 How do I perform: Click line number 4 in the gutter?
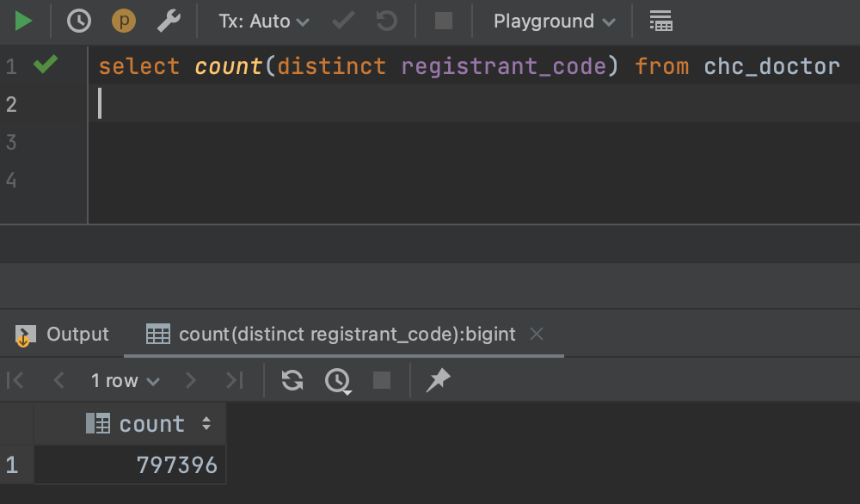pos(11,180)
